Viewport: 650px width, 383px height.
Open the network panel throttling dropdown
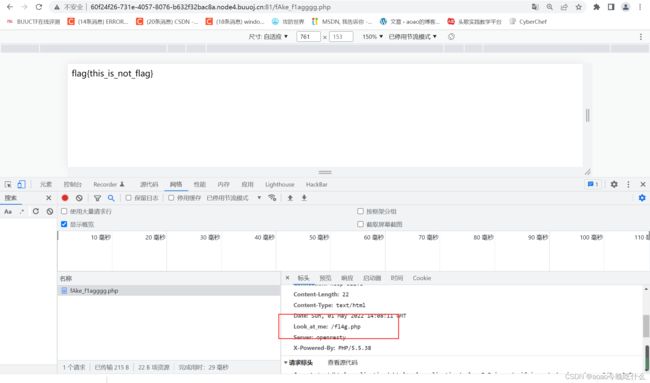tap(234, 198)
